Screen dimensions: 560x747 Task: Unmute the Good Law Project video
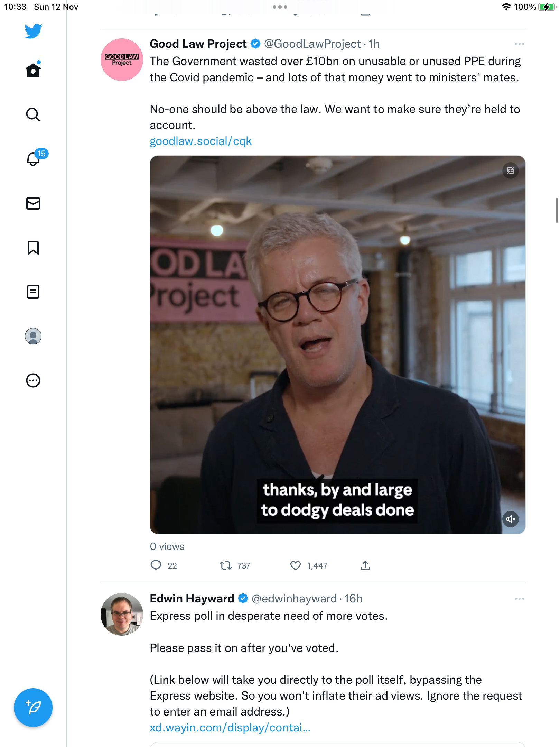pos(511,519)
